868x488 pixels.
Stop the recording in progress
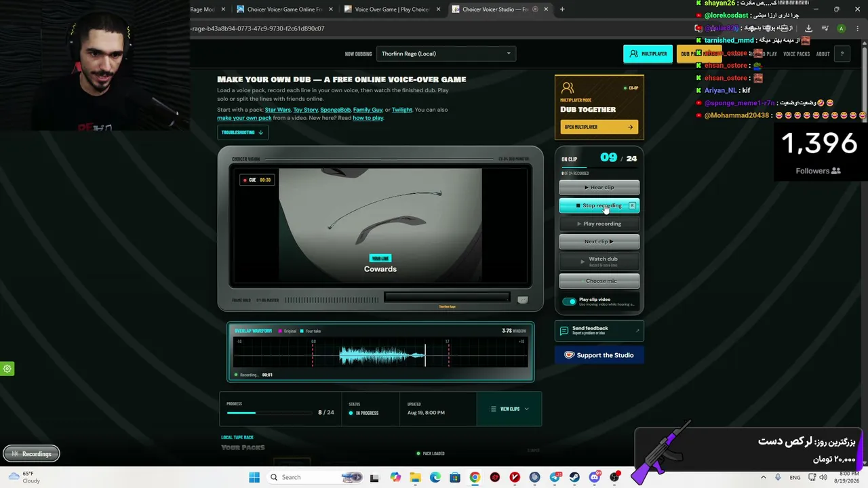[x=599, y=205]
